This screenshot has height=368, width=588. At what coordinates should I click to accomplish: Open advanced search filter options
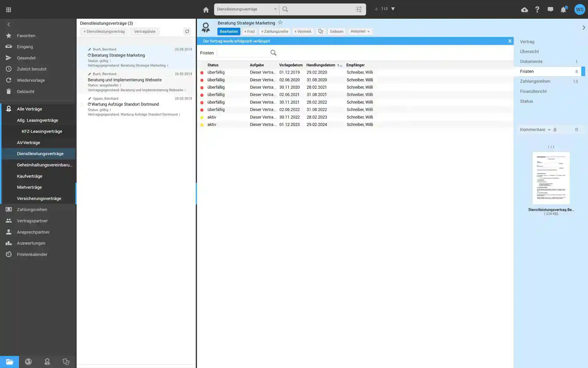pyautogui.click(x=359, y=10)
